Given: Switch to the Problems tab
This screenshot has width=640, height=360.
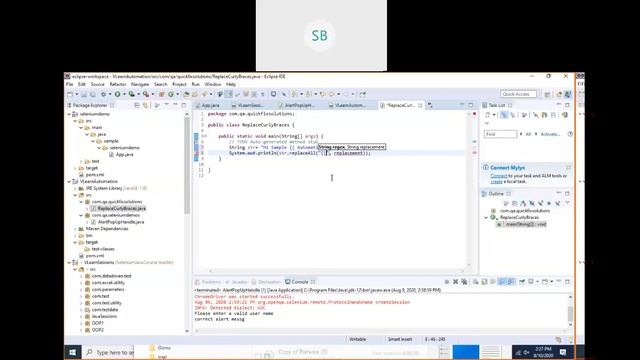Looking at the screenshot, I should [208, 282].
